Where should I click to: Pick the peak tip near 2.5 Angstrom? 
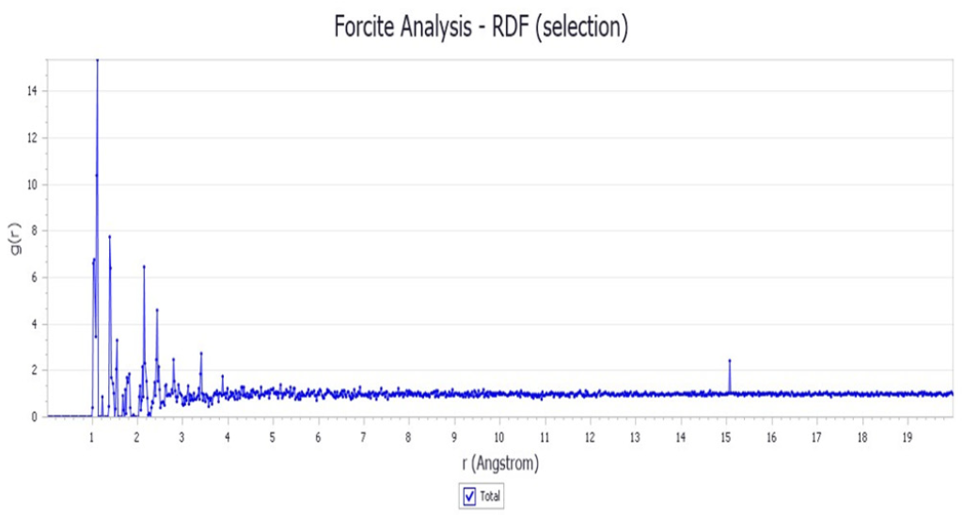pos(157,310)
